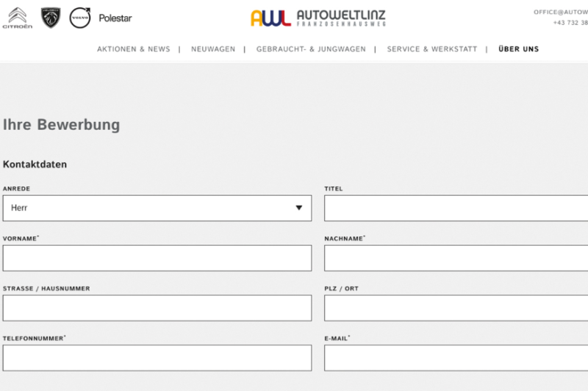The height and width of the screenshot is (391, 588).
Task: Click the Polestar brand logo
Action: (x=115, y=18)
